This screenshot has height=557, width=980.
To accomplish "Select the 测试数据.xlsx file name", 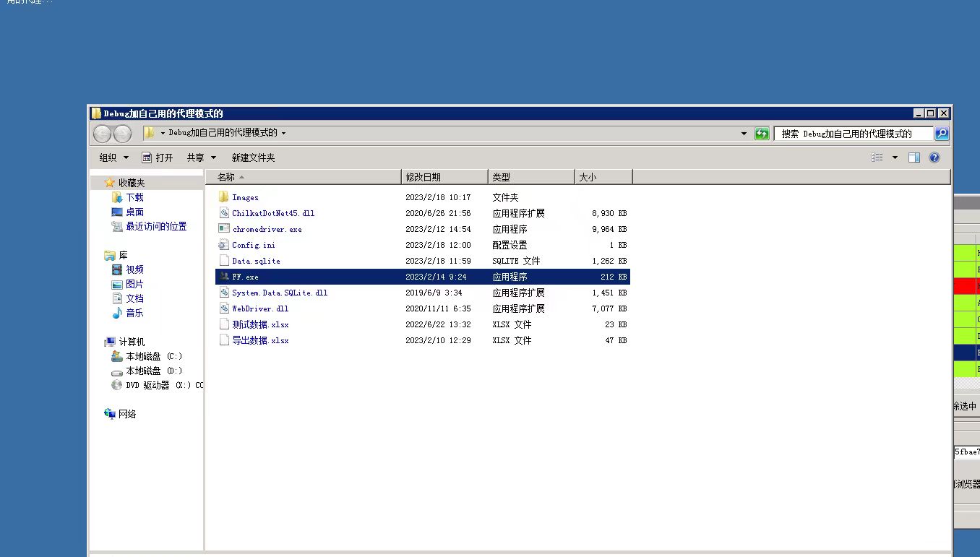I will click(260, 324).
